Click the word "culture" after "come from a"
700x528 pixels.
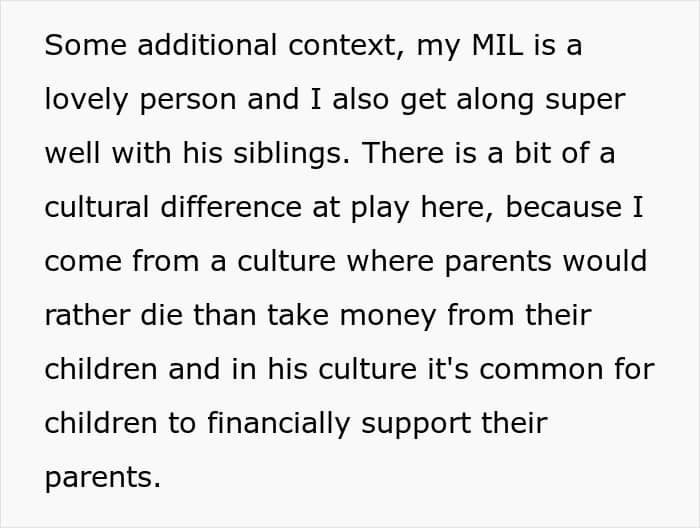tap(286, 261)
